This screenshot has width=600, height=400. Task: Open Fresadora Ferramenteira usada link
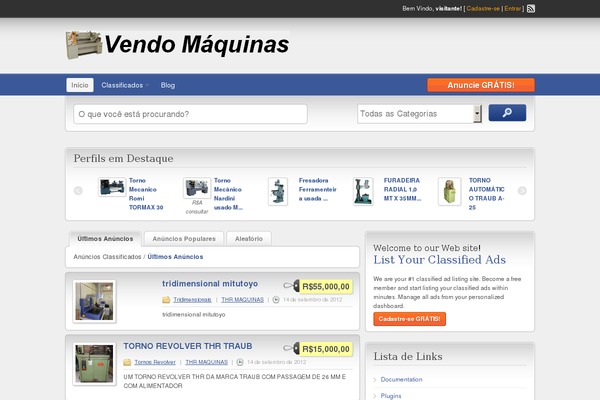click(x=318, y=189)
